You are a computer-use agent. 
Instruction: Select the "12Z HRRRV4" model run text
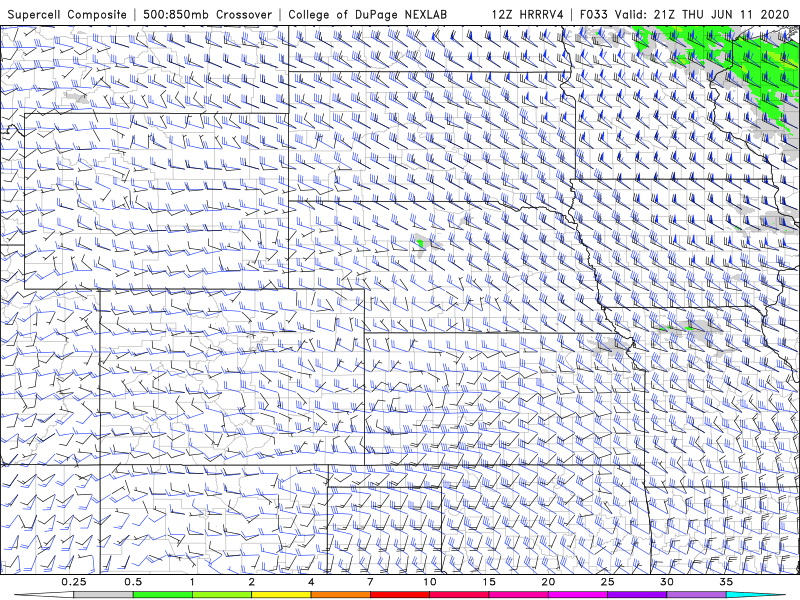click(x=528, y=14)
